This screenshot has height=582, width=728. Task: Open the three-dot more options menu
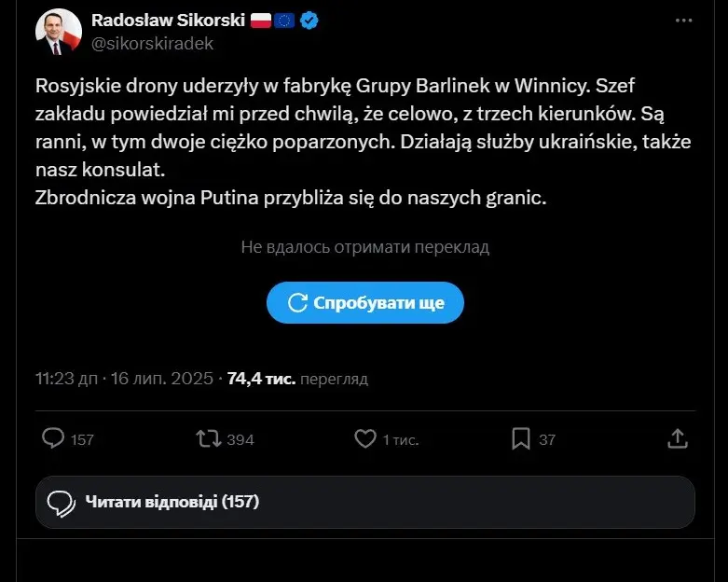coord(683,21)
